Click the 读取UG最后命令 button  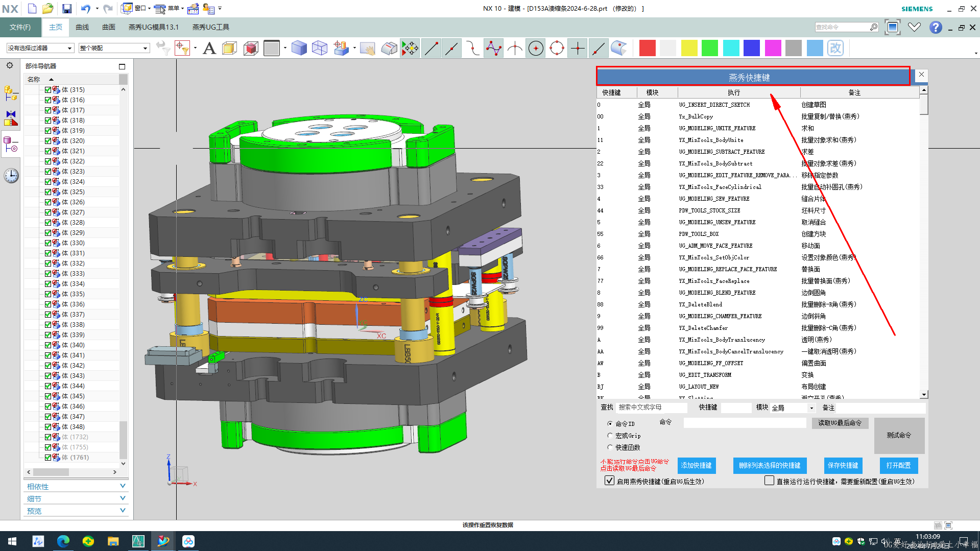click(840, 423)
